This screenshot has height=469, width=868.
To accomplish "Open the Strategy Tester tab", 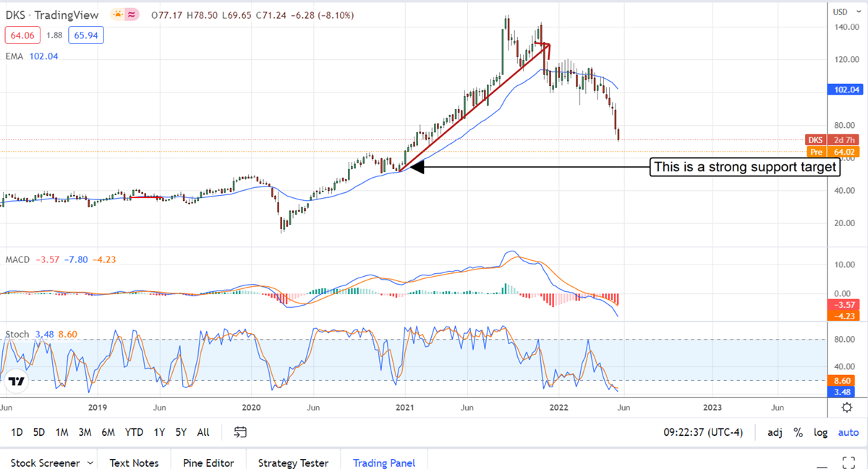I will tap(293, 462).
